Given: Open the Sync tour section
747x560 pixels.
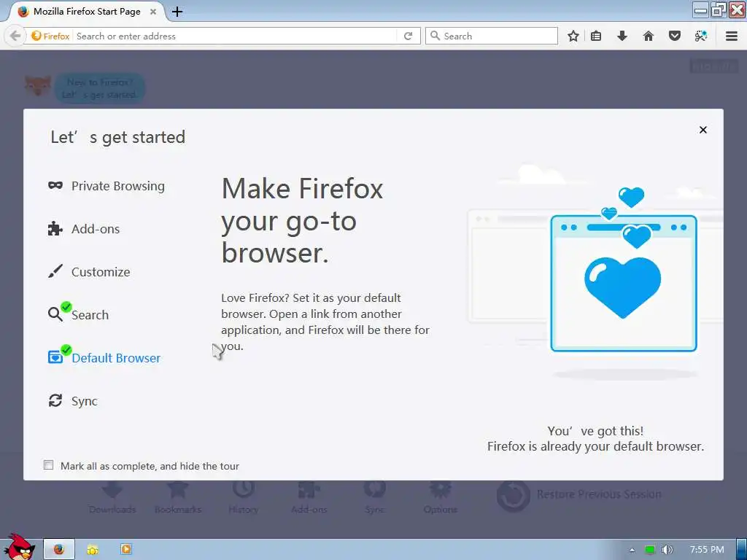Looking at the screenshot, I should pos(73,401).
